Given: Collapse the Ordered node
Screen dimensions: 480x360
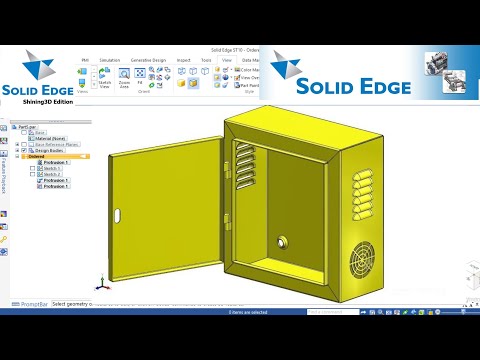Looking at the screenshot, I should point(17,156).
